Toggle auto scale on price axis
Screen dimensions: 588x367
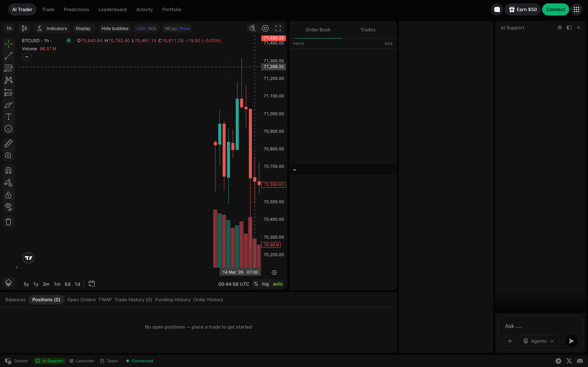(x=278, y=284)
